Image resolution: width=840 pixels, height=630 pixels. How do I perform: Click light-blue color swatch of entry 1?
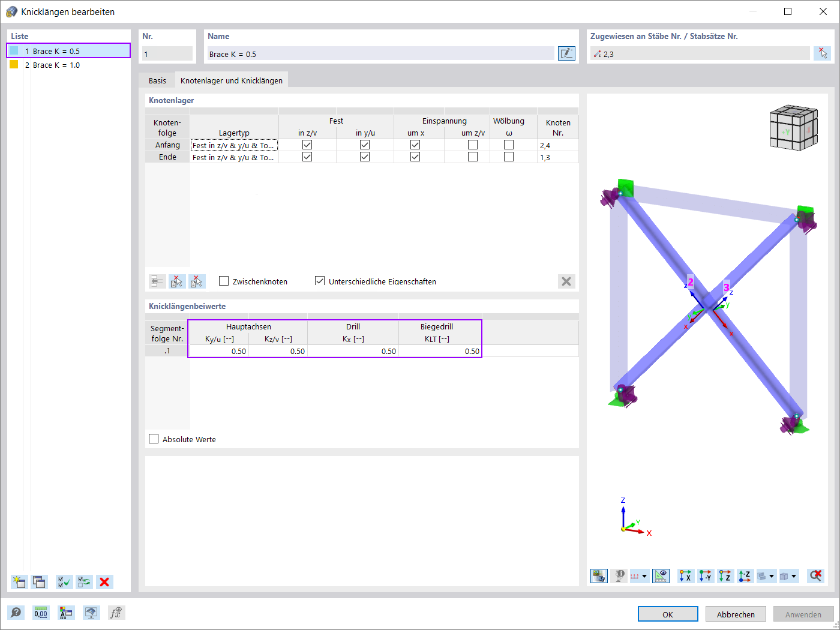14,51
